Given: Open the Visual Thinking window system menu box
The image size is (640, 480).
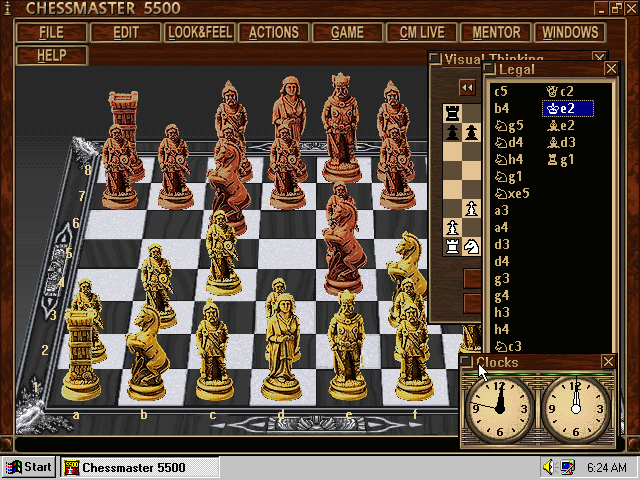Looking at the screenshot, I should click(x=435, y=58).
